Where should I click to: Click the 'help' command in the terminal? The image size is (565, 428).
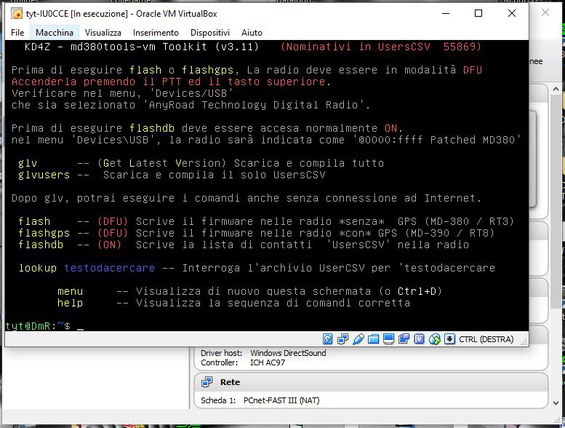pyautogui.click(x=70, y=303)
